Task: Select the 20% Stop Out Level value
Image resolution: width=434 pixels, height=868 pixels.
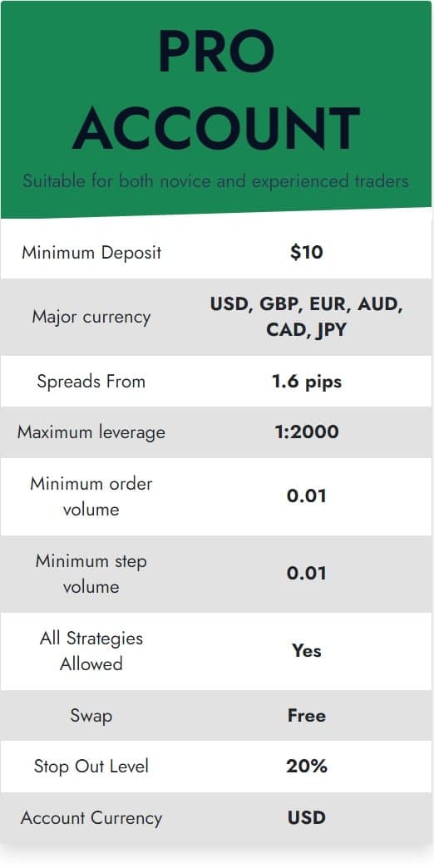Action: pos(306,766)
